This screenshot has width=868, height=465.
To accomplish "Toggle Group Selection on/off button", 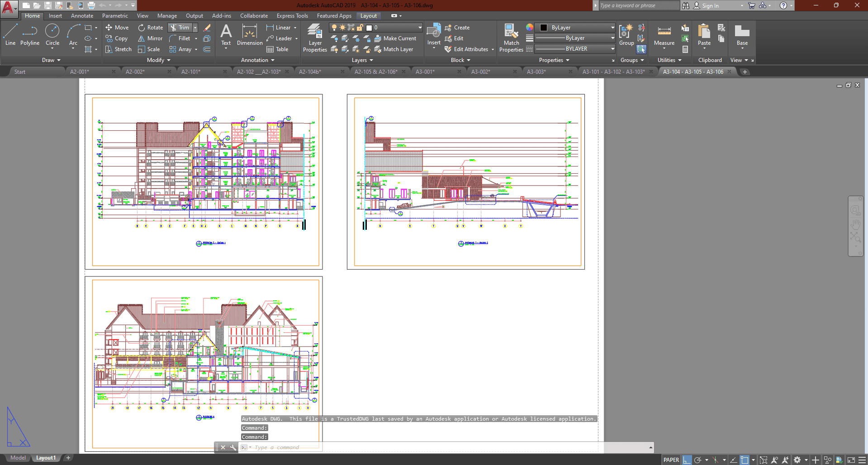I will [641, 49].
